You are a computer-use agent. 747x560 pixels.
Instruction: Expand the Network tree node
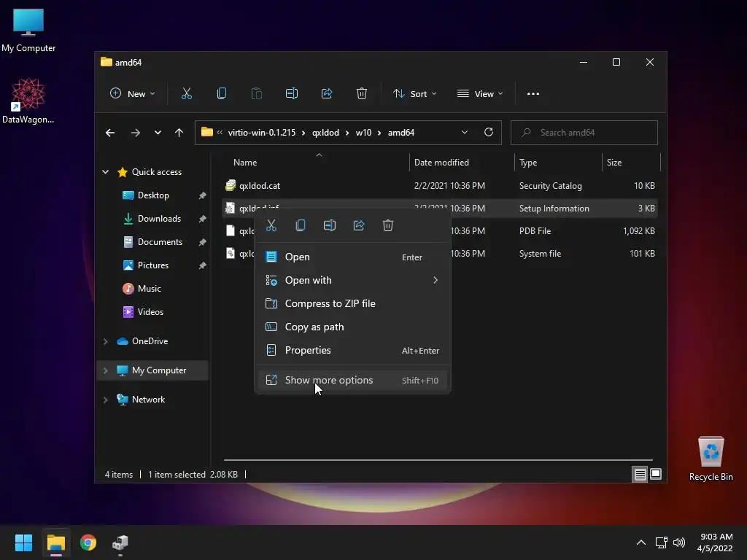(105, 400)
